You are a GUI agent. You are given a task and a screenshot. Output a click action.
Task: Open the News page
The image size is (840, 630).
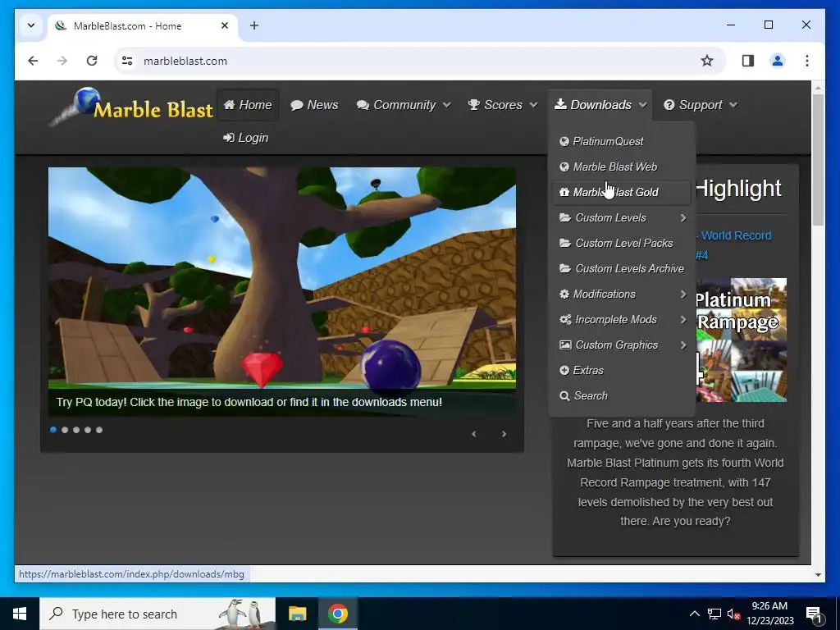coord(314,105)
